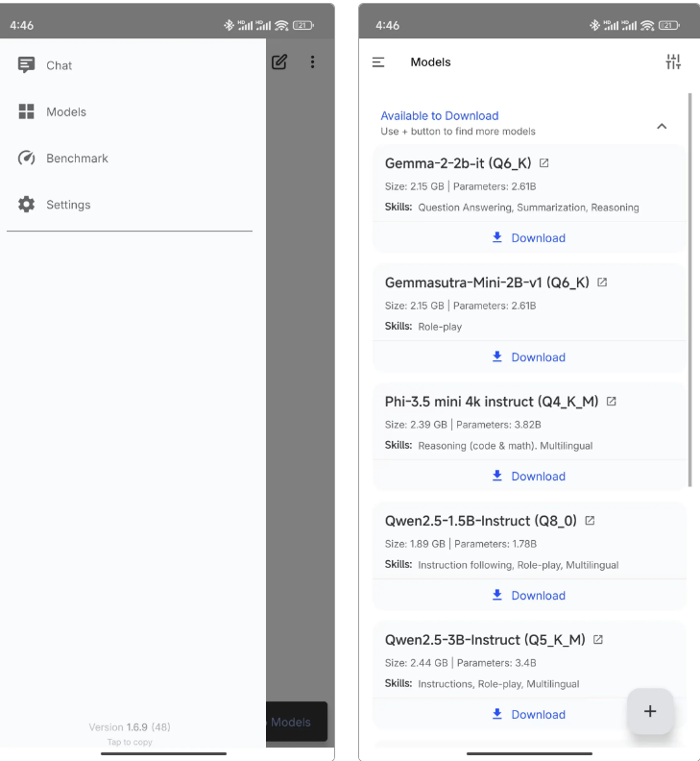Tap the dark Models button behind drawer
Viewport: 700px width, 761px height.
(297, 722)
